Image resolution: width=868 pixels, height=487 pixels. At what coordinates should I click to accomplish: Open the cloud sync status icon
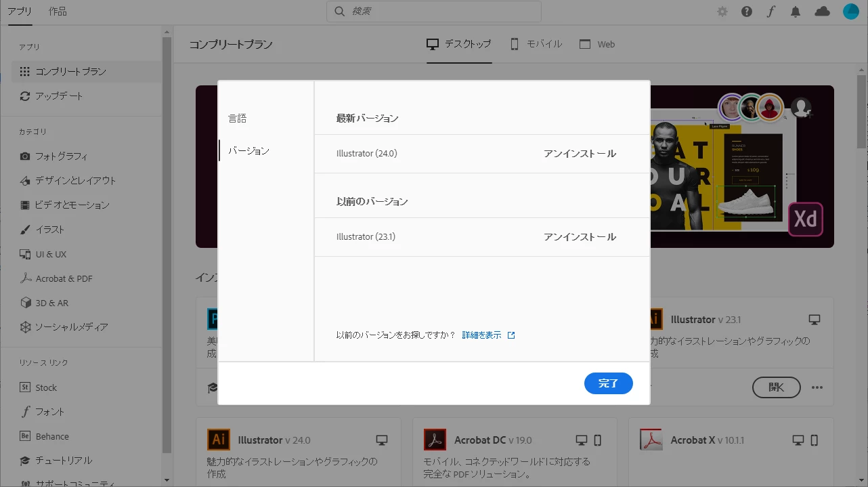pos(822,12)
